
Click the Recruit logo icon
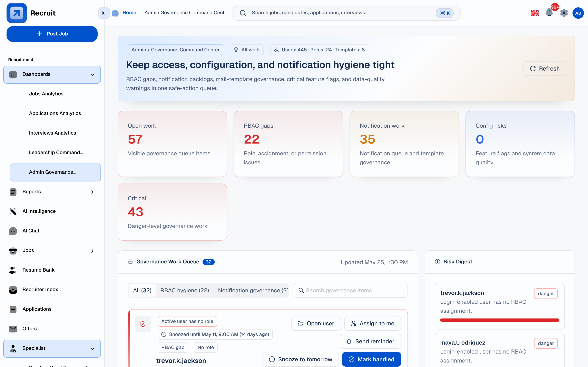click(x=17, y=13)
